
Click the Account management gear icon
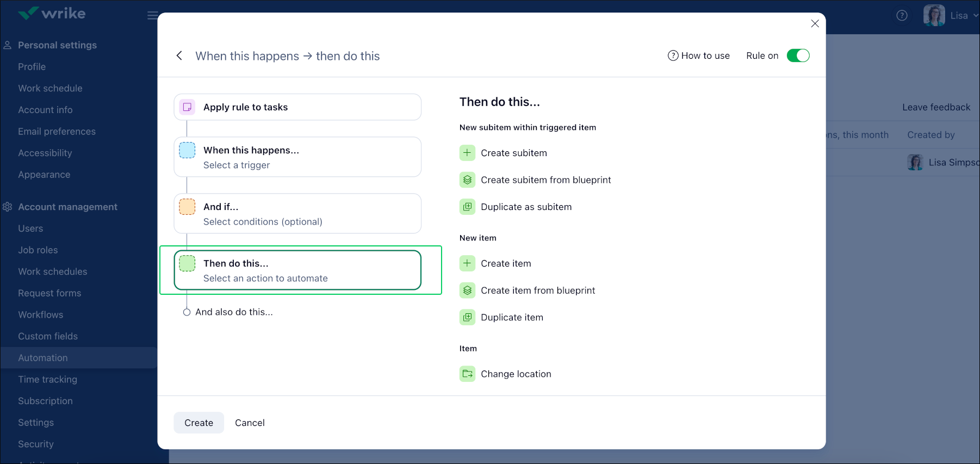click(x=8, y=207)
